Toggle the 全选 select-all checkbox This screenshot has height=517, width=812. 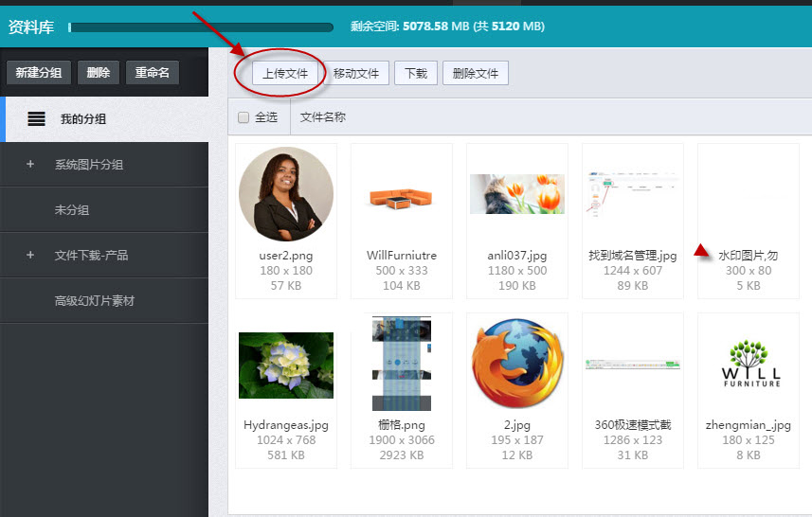pos(244,118)
